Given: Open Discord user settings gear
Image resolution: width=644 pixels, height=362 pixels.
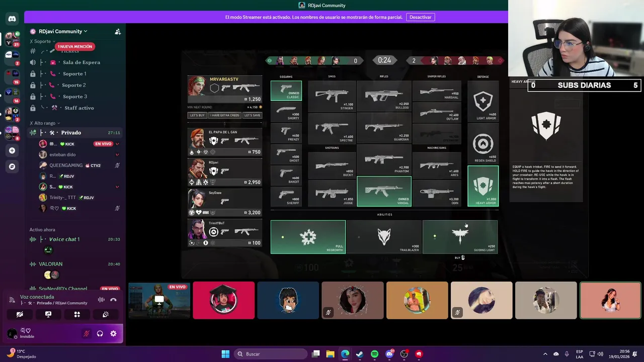Looking at the screenshot, I should coord(113,333).
